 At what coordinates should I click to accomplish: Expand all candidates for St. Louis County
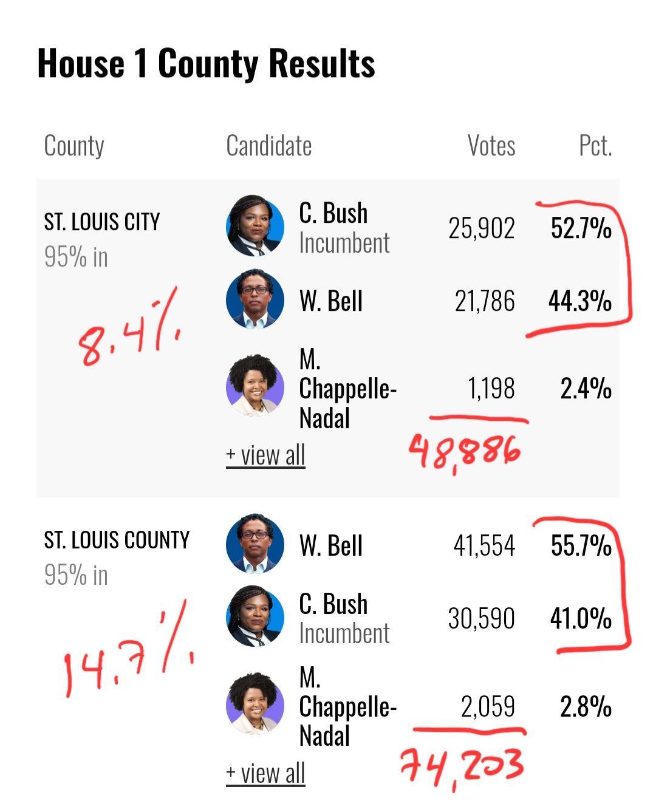pyautogui.click(x=265, y=773)
